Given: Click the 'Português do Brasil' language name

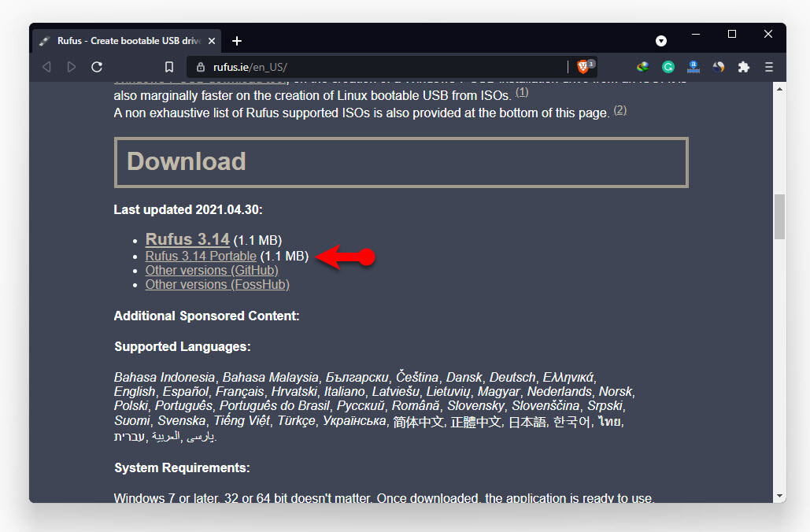Looking at the screenshot, I should pos(274,405).
